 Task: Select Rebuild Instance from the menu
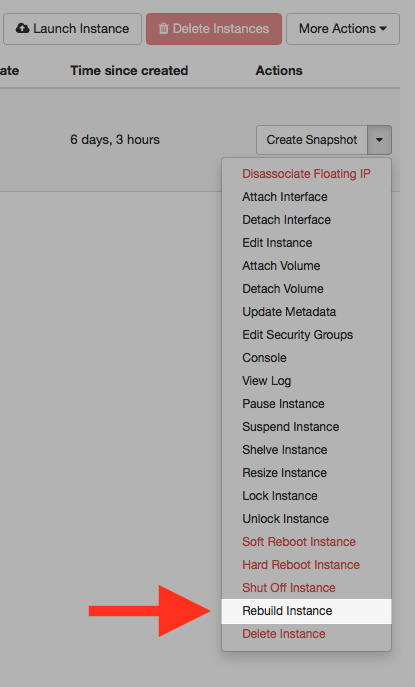(306, 611)
